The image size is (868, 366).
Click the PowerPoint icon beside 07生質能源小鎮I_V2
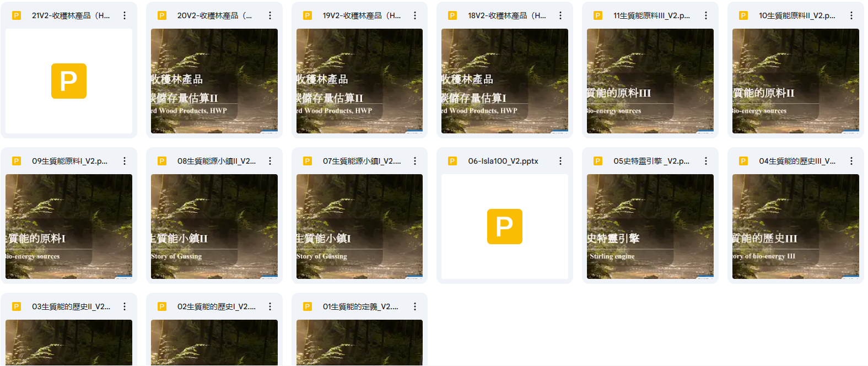click(308, 161)
